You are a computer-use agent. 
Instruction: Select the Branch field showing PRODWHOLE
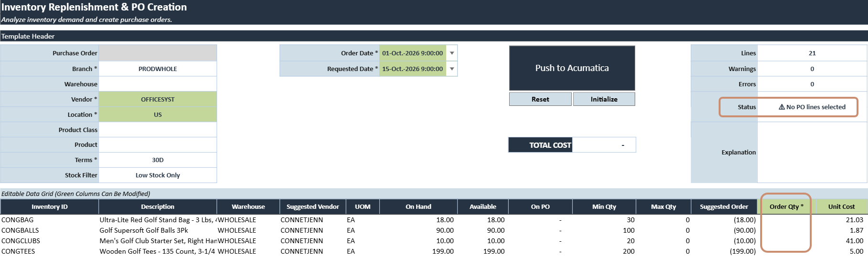157,69
